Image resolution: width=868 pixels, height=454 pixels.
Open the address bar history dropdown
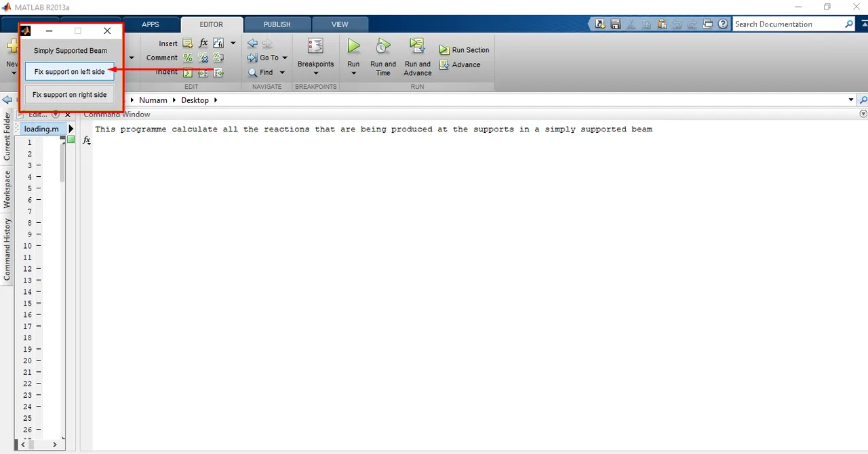click(x=851, y=100)
